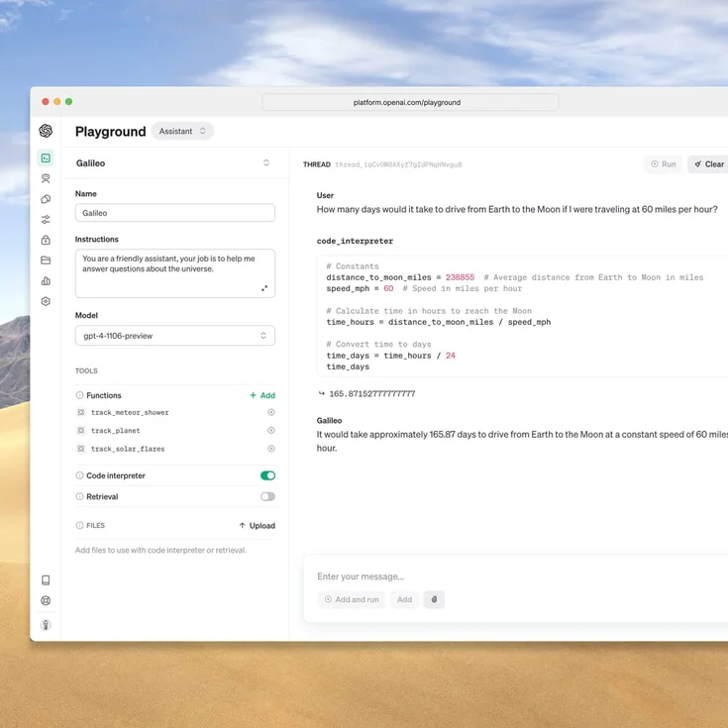
Task: Open Fine-tuning sliders icon in sidebar
Action: pos(46,220)
